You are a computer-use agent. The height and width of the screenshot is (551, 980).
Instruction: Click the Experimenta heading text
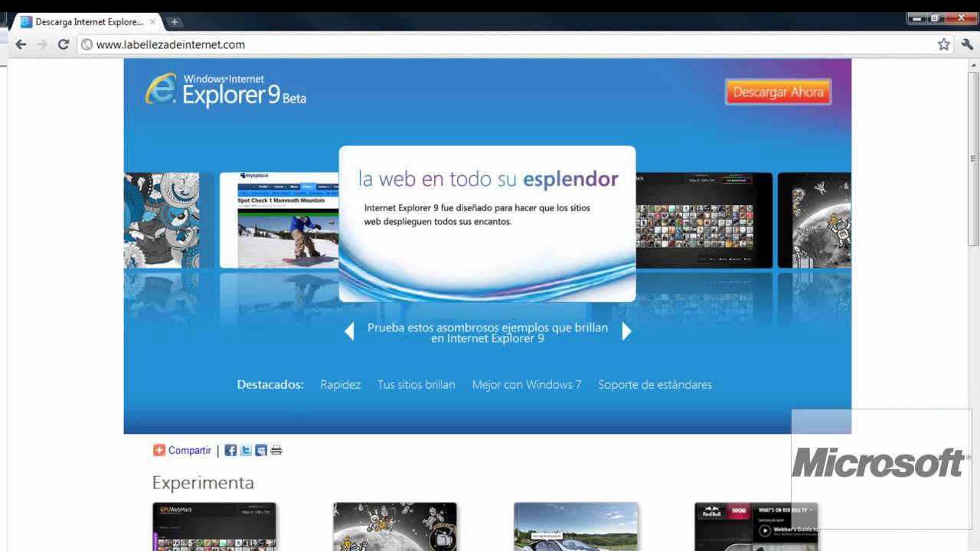pyautogui.click(x=203, y=483)
